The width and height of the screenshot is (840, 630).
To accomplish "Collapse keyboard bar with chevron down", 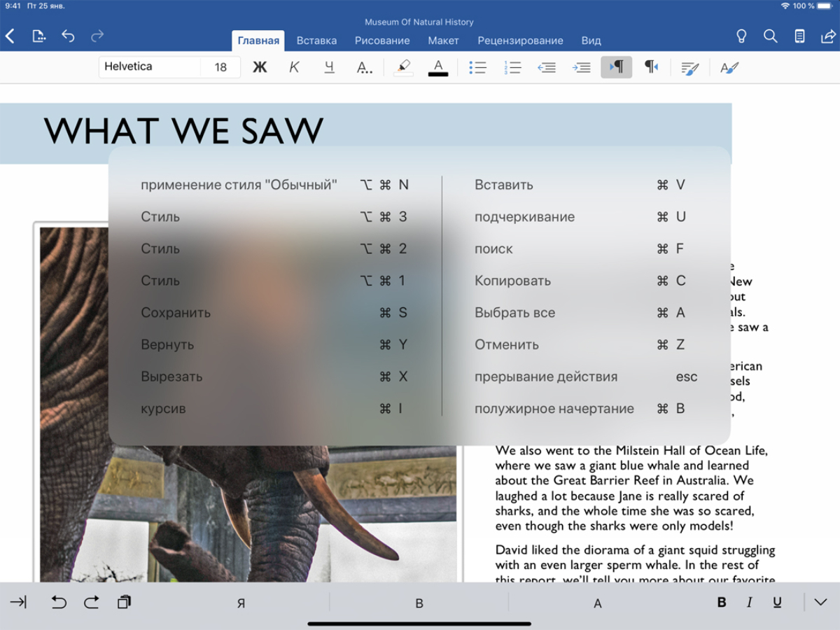I will pos(821,602).
